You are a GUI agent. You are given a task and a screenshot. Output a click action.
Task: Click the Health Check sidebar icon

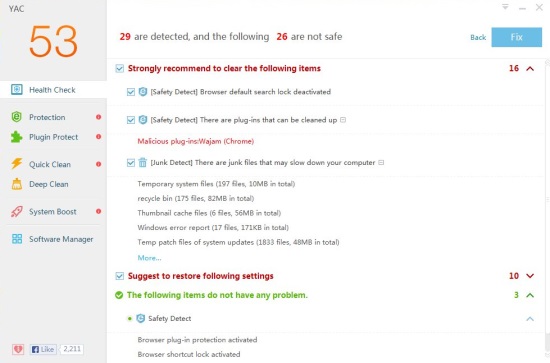coord(16,89)
